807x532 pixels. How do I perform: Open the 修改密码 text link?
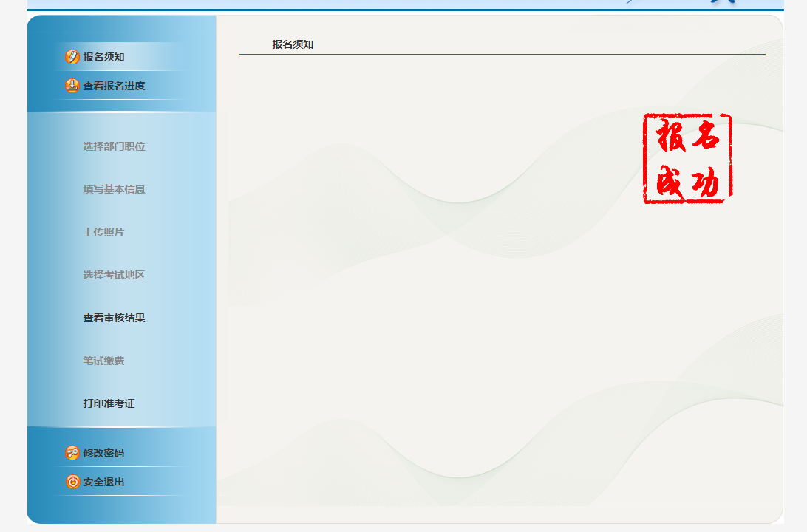click(103, 453)
